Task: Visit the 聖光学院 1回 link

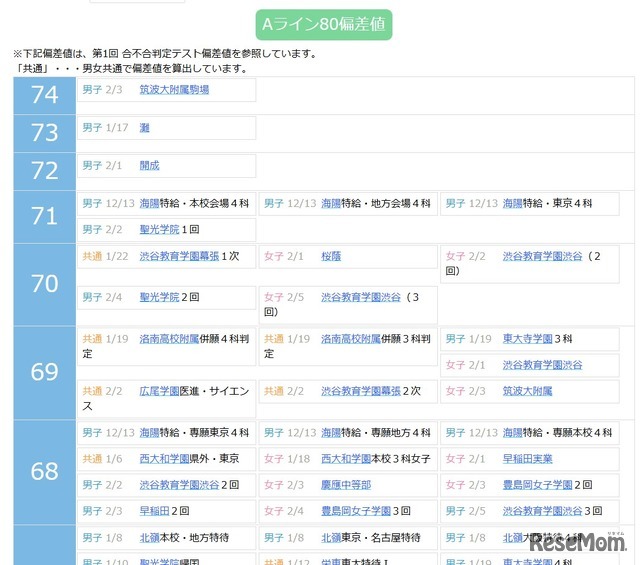Action: click(x=159, y=229)
